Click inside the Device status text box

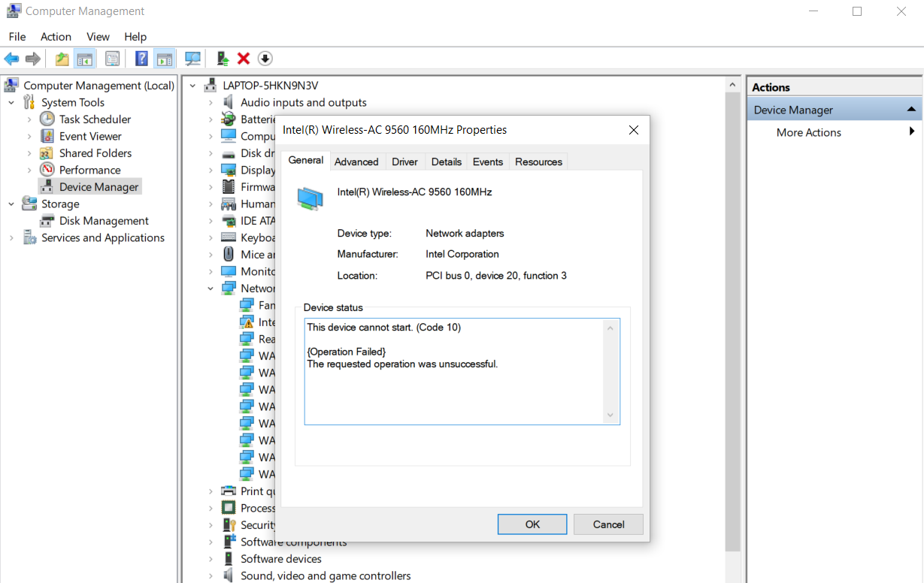462,371
